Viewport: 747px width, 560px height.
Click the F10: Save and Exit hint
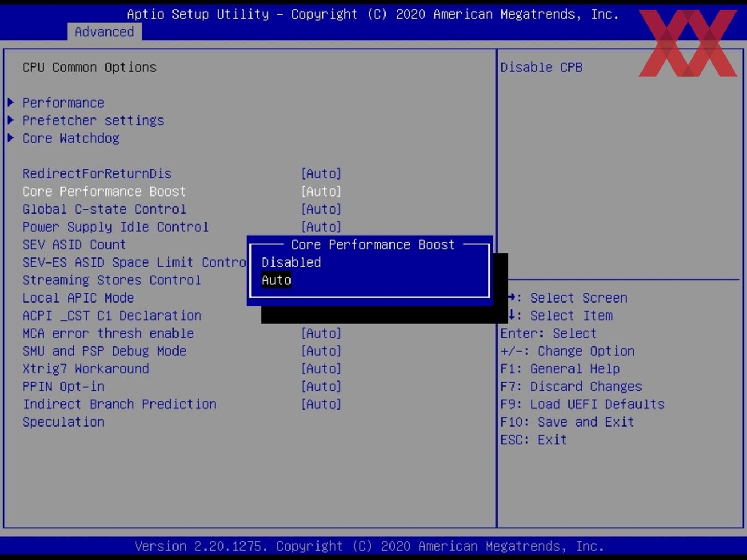(567, 422)
